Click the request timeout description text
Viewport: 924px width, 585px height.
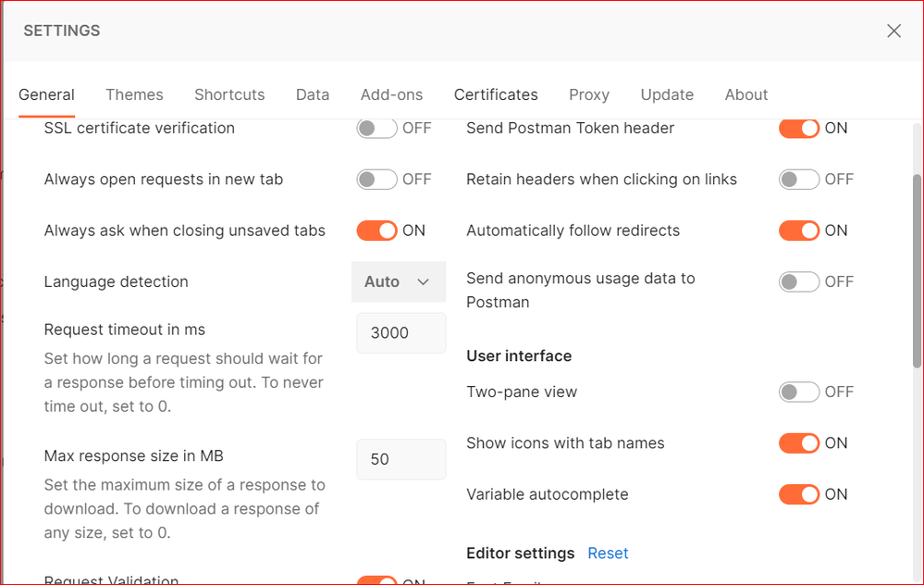pos(184,382)
